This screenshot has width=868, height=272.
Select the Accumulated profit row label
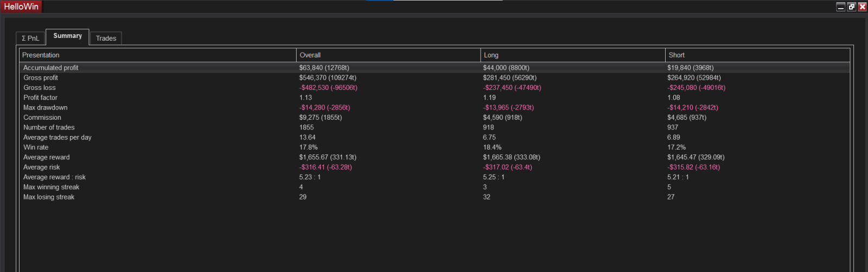click(x=50, y=68)
